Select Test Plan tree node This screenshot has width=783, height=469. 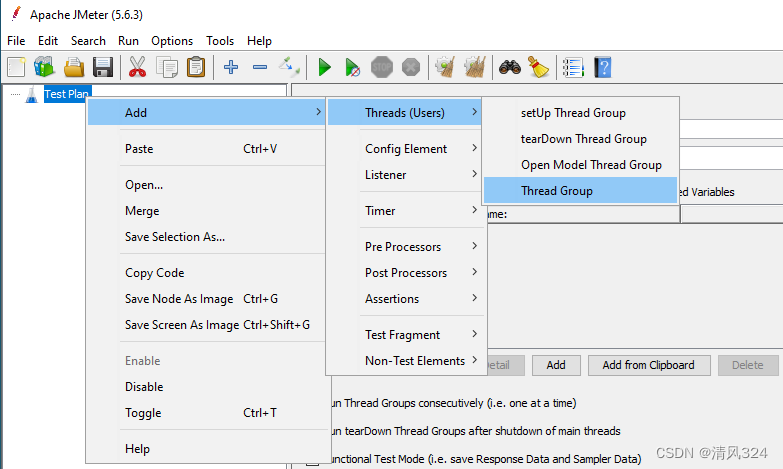click(x=66, y=94)
